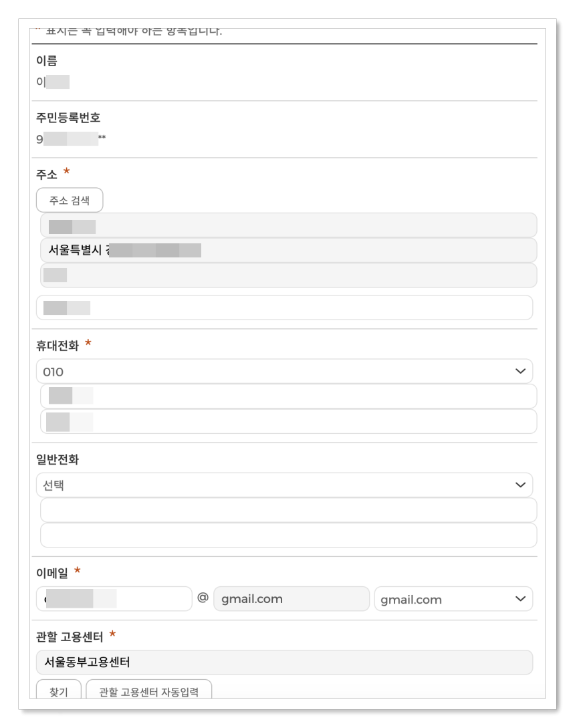
Task: Click the second empty 일반전화 number field
Action: [x=287, y=534]
